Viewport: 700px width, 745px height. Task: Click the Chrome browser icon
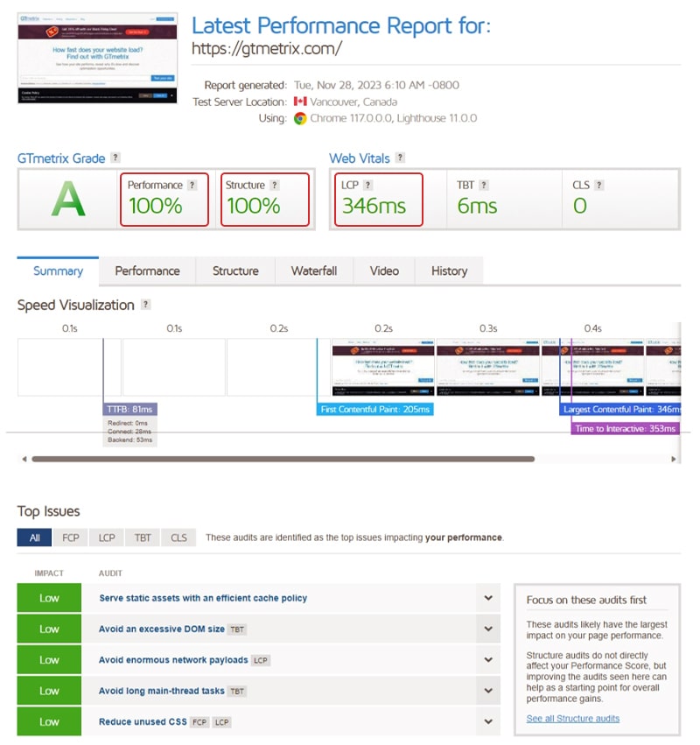coord(299,118)
